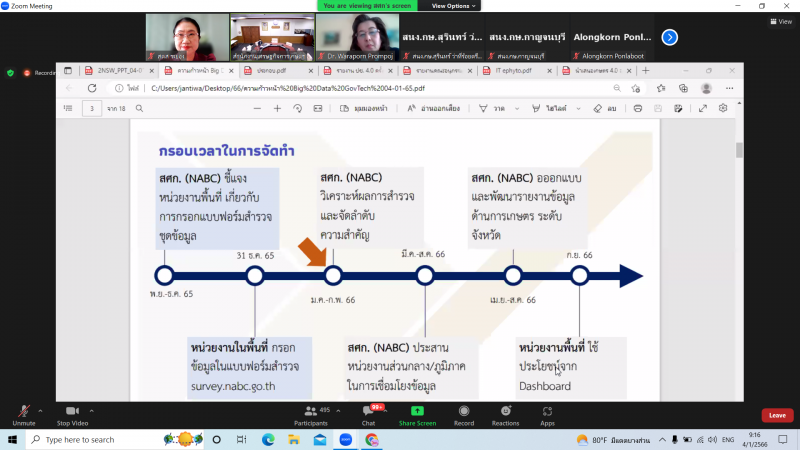Fit PDF page to width
This screenshot has width=800, height=450.
point(318,108)
